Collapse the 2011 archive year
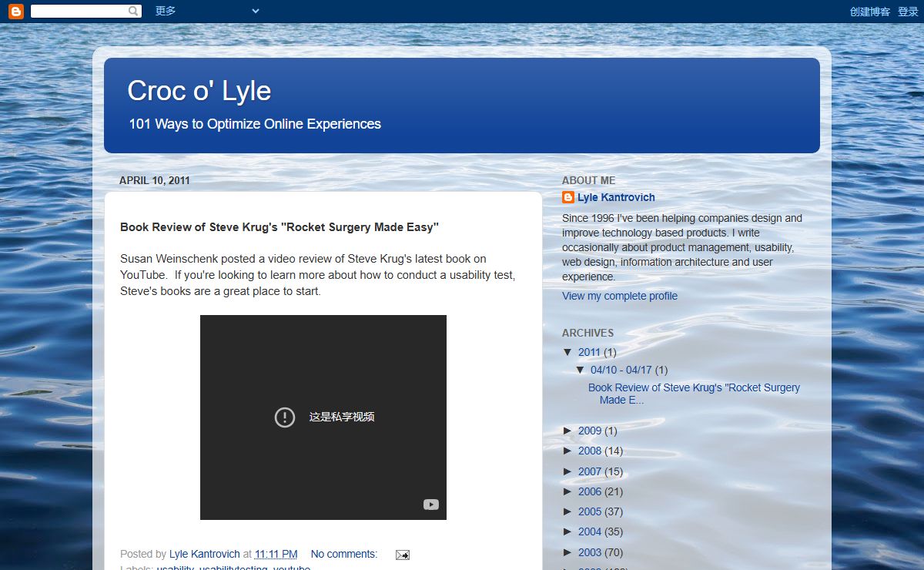Viewport: 924px width, 570px height. click(568, 352)
